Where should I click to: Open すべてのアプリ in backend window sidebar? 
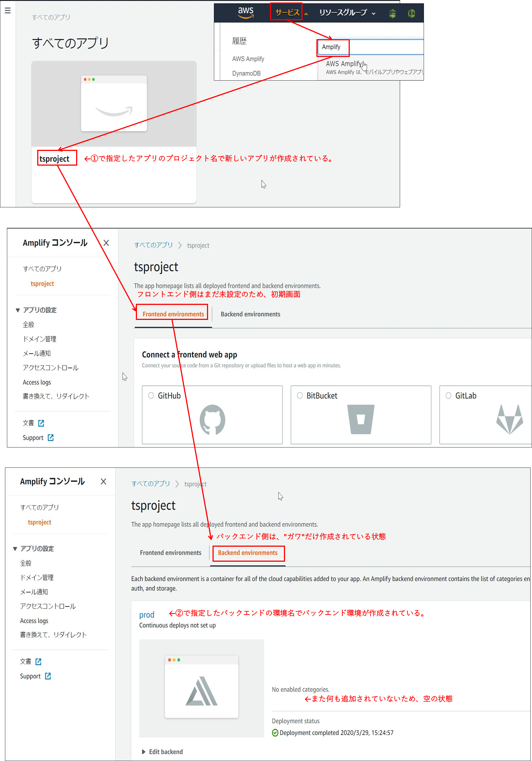(x=39, y=508)
